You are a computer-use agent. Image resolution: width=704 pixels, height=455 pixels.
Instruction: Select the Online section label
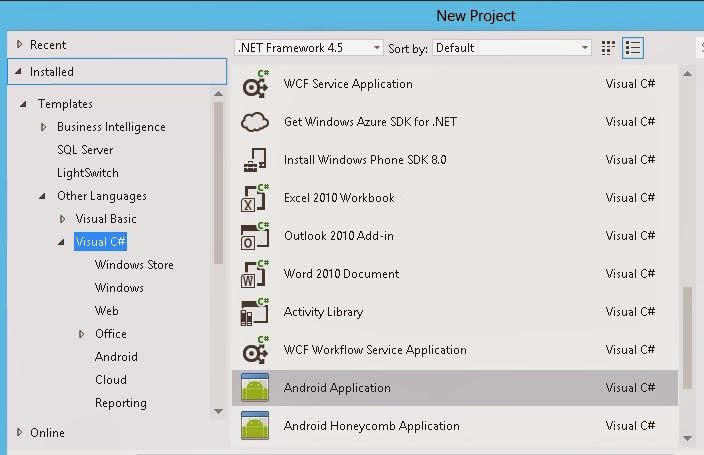point(47,433)
